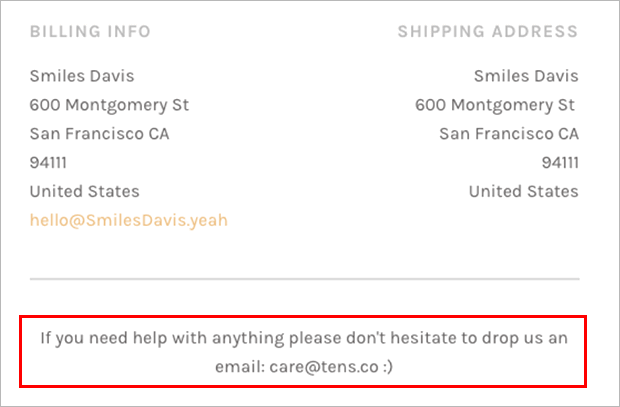This screenshot has width=620, height=407.
Task: Click billing country United States
Action: pyautogui.click(x=85, y=191)
